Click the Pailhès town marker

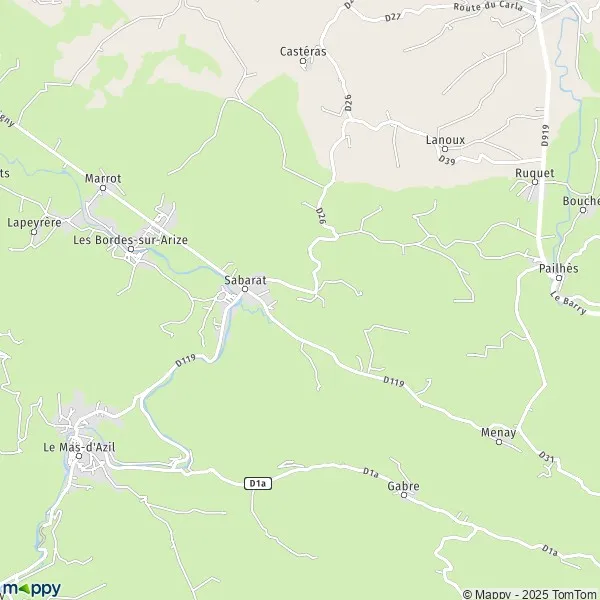click(559, 278)
